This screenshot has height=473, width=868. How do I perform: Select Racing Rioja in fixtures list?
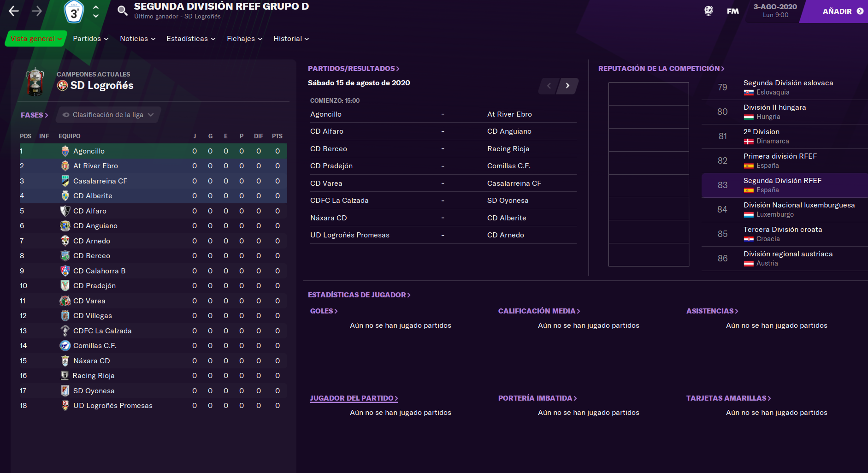point(508,149)
